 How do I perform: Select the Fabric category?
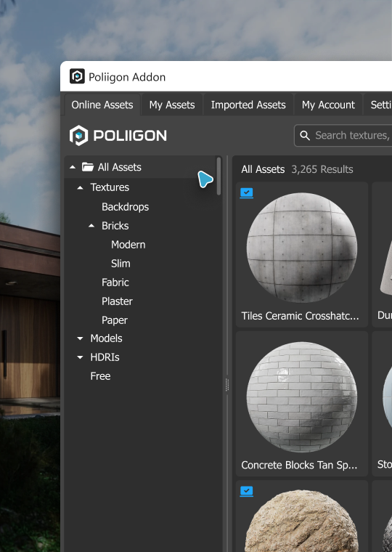115,283
